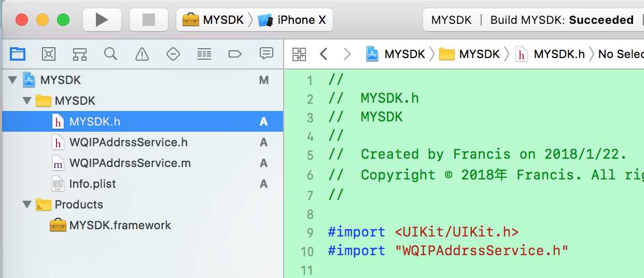Click the "Created by Francis" comment line
The width and height of the screenshot is (644, 278).
click(x=478, y=154)
